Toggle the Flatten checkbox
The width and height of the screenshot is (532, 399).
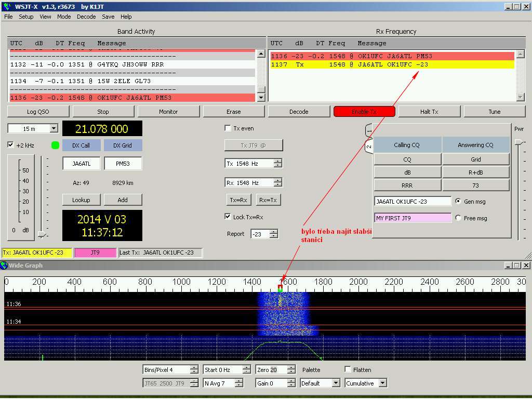tap(348, 369)
